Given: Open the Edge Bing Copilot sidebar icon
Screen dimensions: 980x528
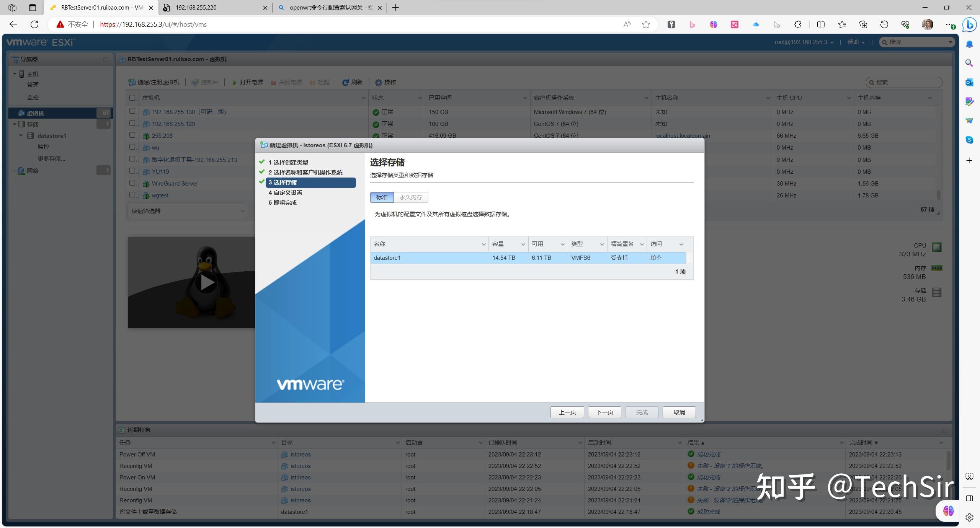Looking at the screenshot, I should (x=970, y=24).
